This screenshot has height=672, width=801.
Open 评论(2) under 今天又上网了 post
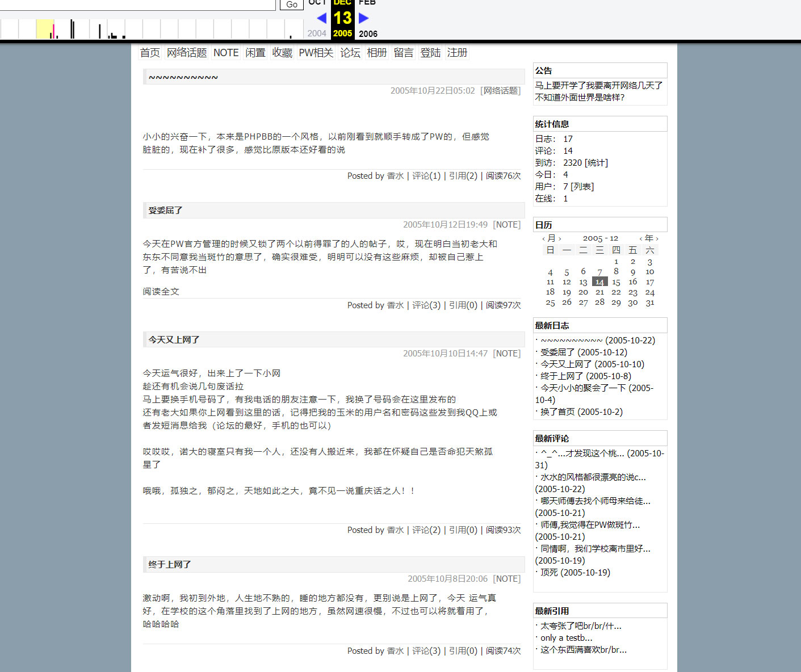(x=426, y=530)
